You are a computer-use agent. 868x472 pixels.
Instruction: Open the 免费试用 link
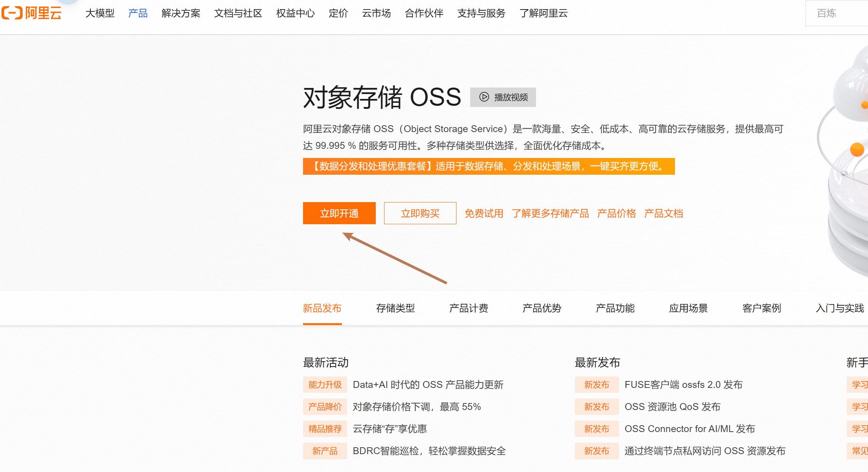(x=484, y=213)
